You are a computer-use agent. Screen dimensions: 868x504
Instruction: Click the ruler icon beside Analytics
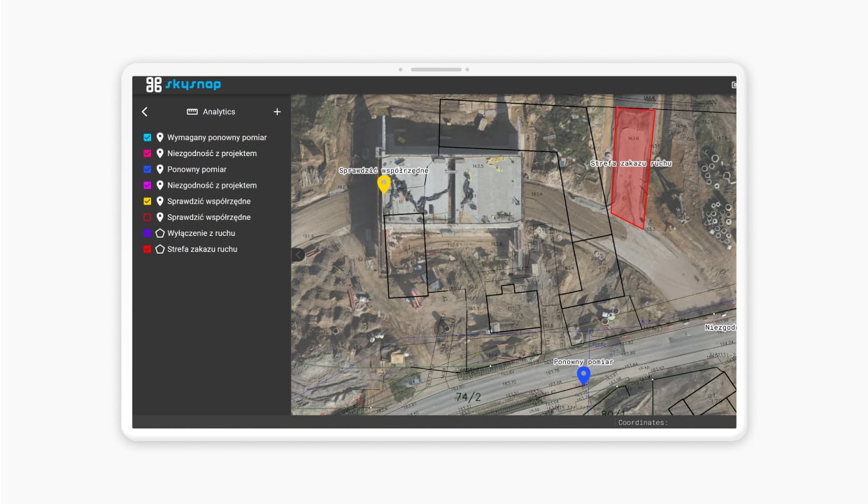tap(191, 111)
